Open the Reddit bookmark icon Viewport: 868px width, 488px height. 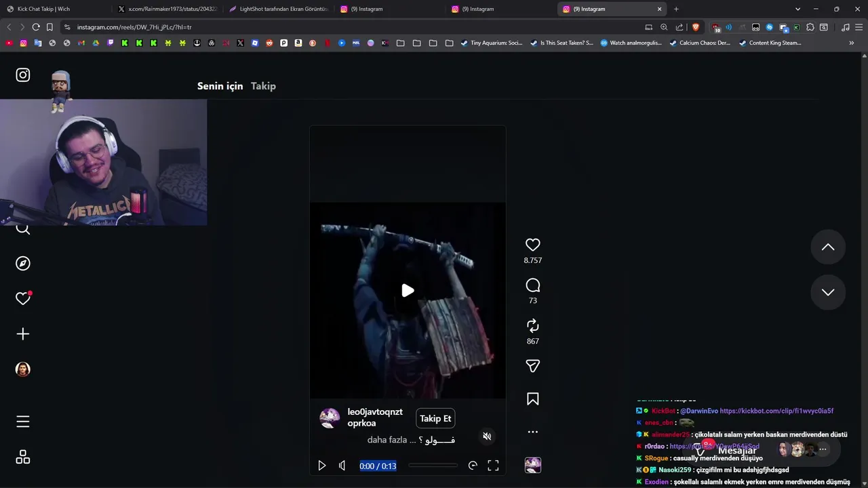coord(269,43)
